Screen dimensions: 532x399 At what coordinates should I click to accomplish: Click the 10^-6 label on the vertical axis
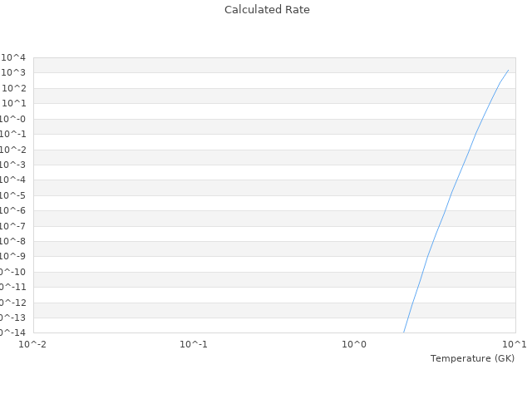[12, 210]
